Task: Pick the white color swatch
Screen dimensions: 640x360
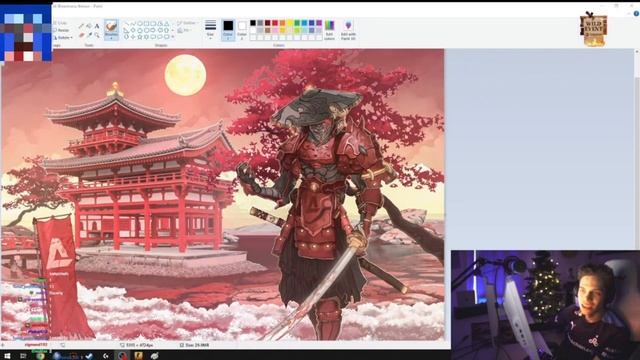Action: pos(253,30)
